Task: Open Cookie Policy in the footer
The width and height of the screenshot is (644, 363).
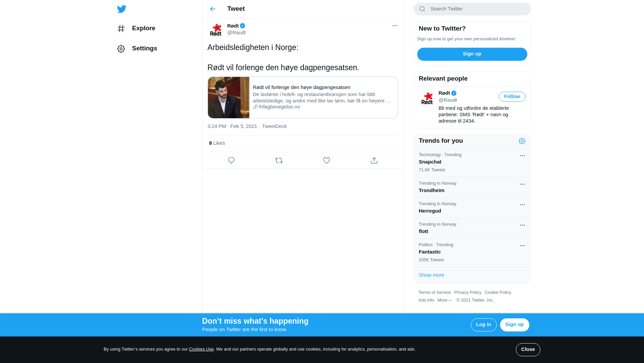Action: (498, 292)
